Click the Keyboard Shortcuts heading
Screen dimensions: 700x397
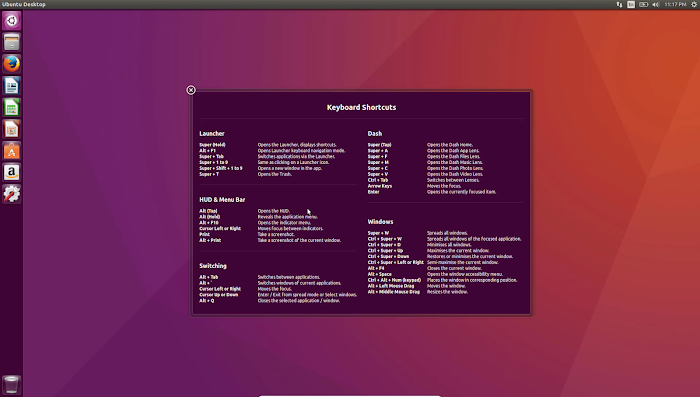coord(361,107)
